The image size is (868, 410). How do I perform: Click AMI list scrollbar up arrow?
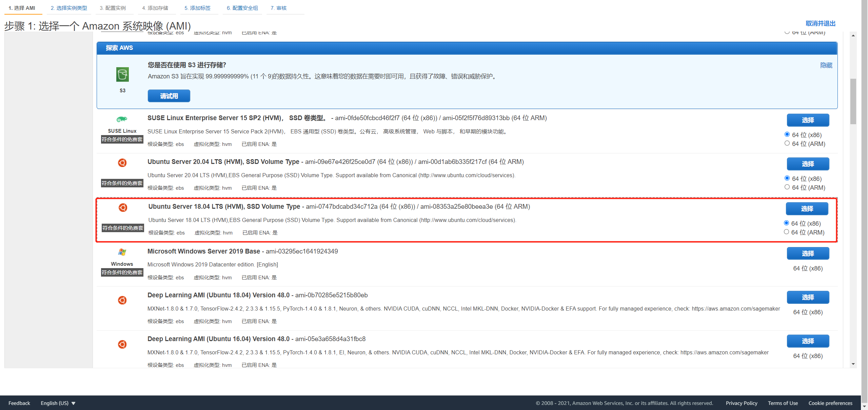click(x=853, y=35)
